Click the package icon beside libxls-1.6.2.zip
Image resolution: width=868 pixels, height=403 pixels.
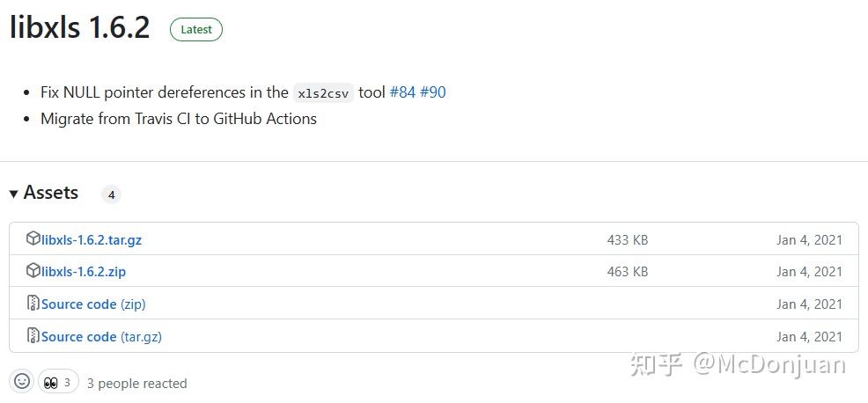(x=33, y=271)
